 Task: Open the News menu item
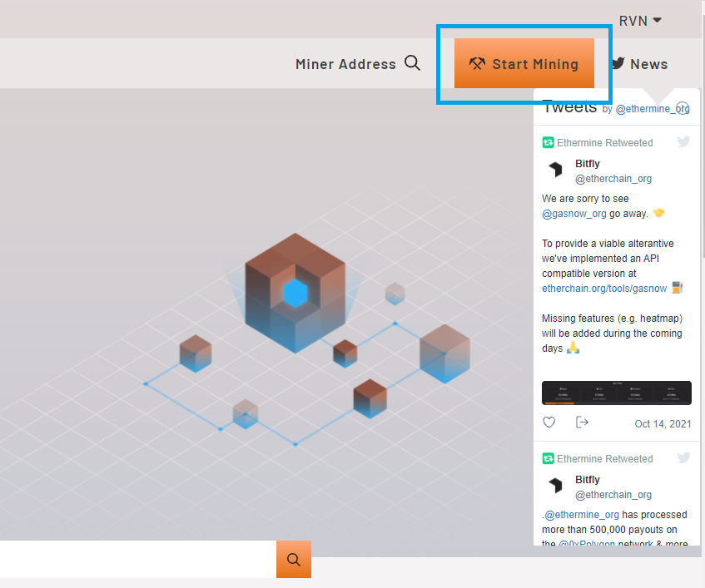648,64
